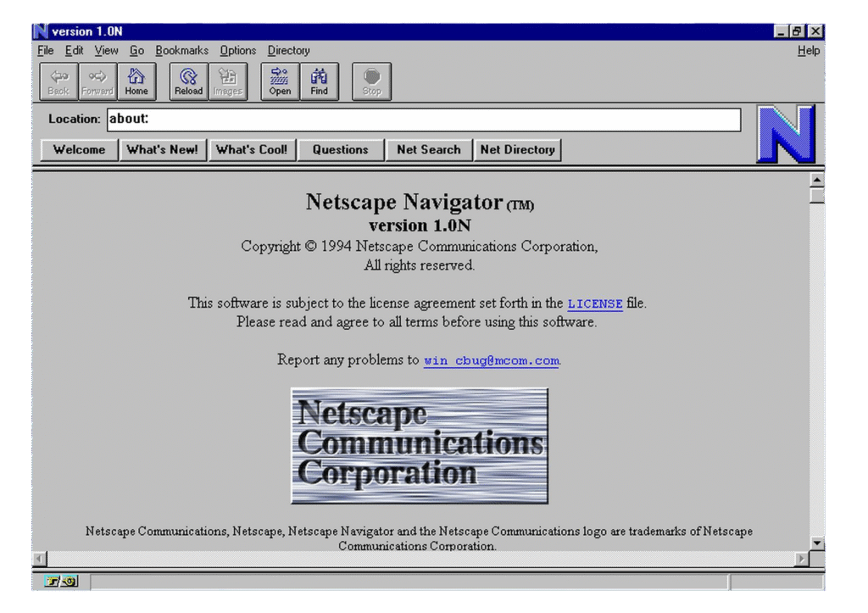Close the Netscape window
This screenshot has height=613, width=868.
815,31
